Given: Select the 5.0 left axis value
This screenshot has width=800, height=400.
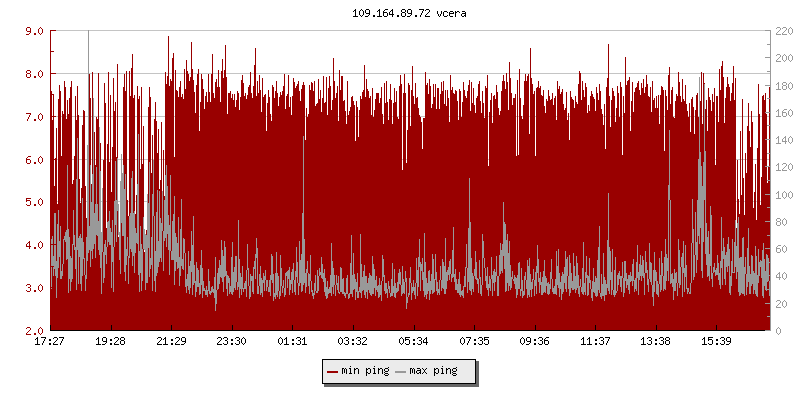Looking at the screenshot, I should coord(34,202).
